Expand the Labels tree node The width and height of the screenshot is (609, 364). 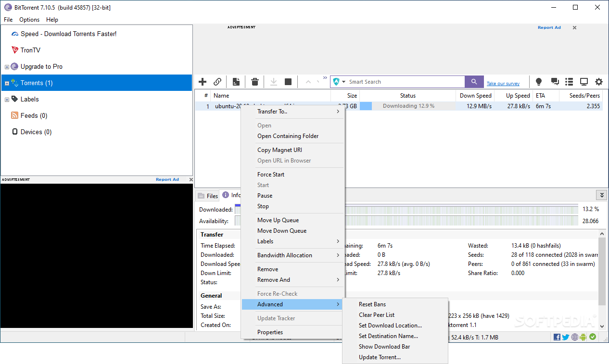(x=7, y=100)
